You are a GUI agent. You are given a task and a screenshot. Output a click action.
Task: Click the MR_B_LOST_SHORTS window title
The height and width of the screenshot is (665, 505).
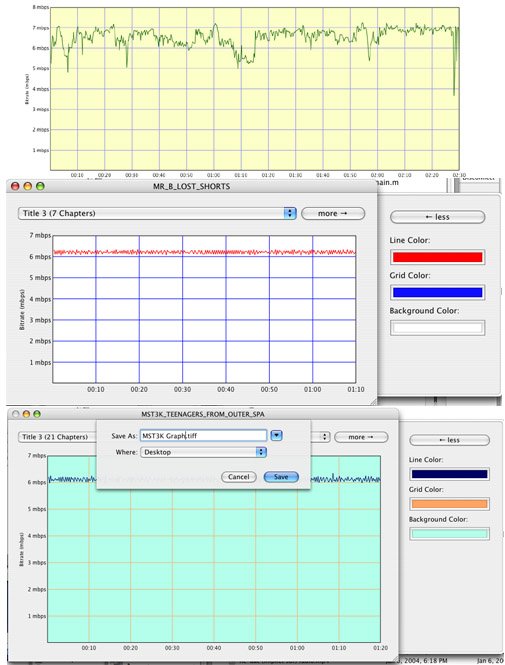click(192, 186)
